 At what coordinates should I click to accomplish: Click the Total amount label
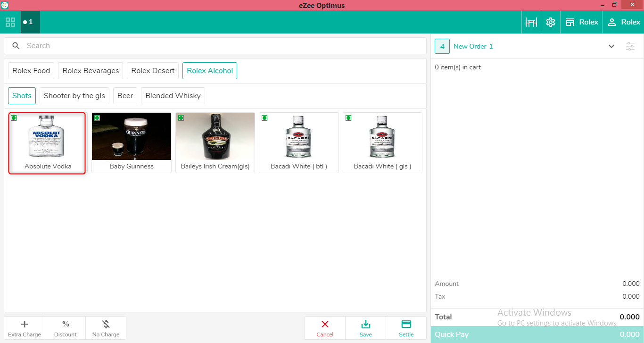click(443, 317)
